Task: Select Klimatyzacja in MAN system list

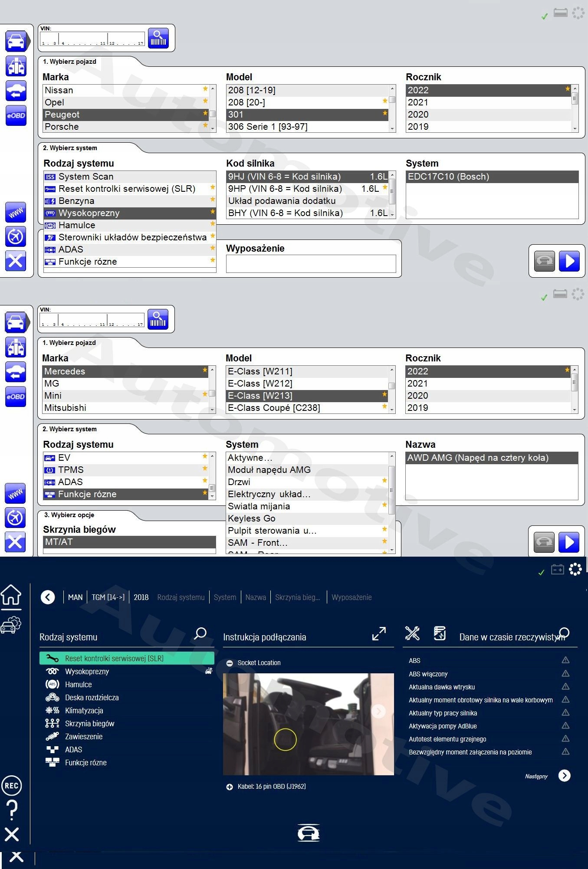Action: pos(127,711)
